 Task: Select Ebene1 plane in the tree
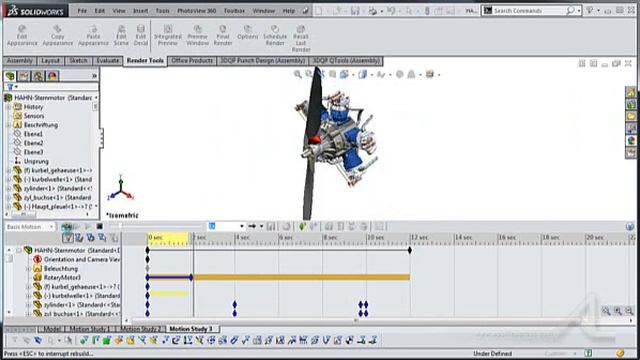click(33, 134)
